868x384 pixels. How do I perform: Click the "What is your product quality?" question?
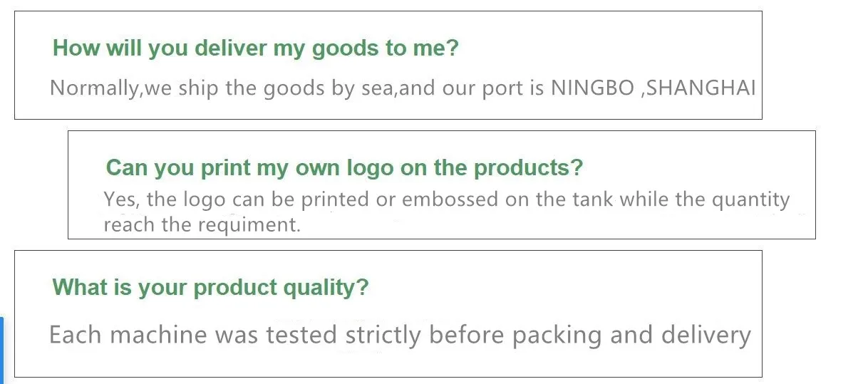point(211,288)
